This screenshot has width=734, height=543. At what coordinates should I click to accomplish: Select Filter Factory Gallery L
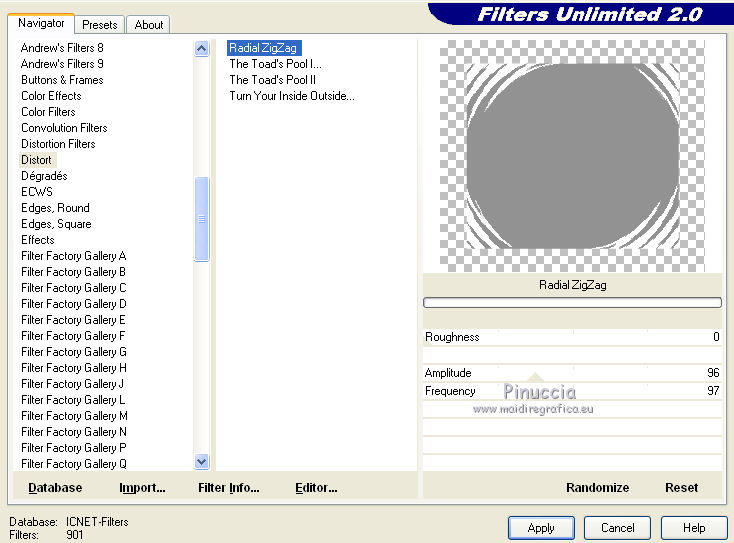(73, 399)
